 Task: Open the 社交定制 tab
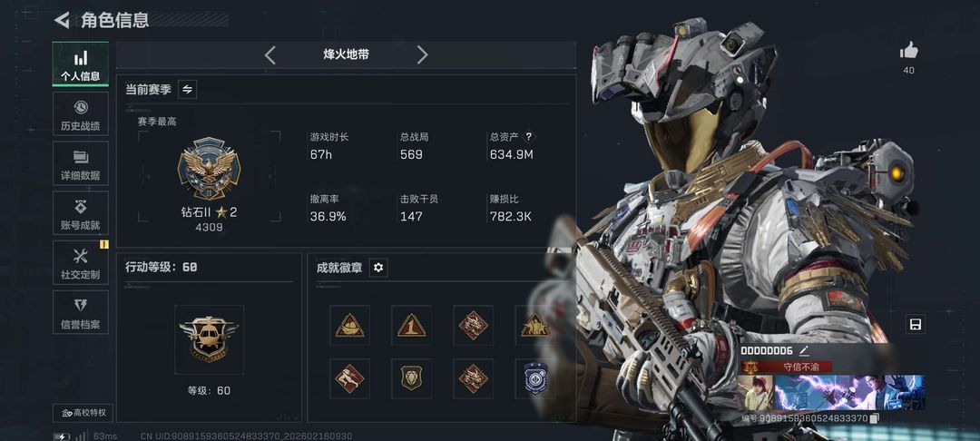point(80,262)
